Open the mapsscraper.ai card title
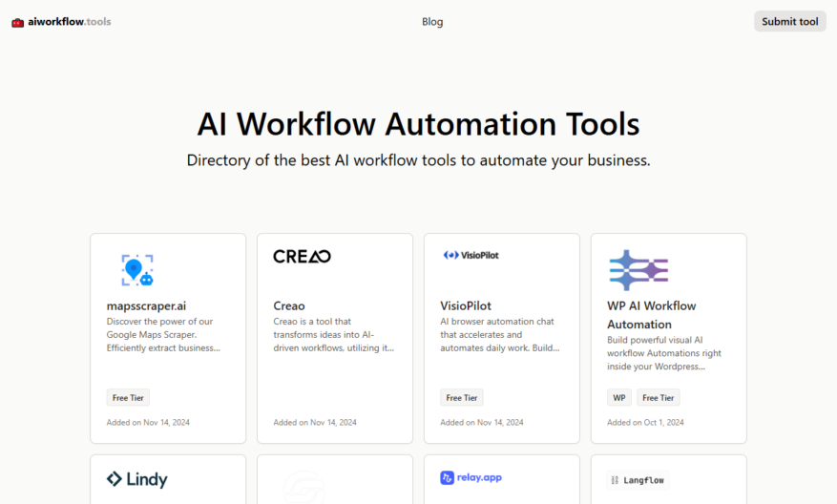This screenshot has height=504, width=837. 146,305
